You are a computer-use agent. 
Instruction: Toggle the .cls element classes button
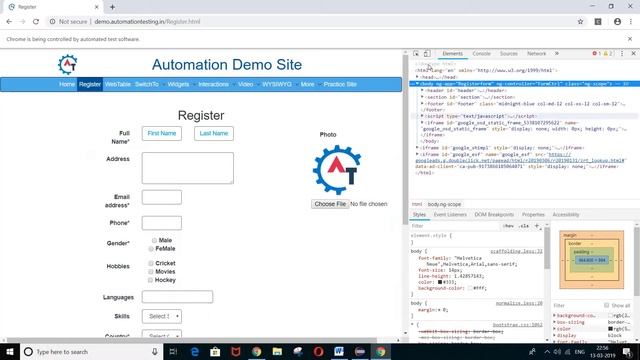tap(524, 226)
